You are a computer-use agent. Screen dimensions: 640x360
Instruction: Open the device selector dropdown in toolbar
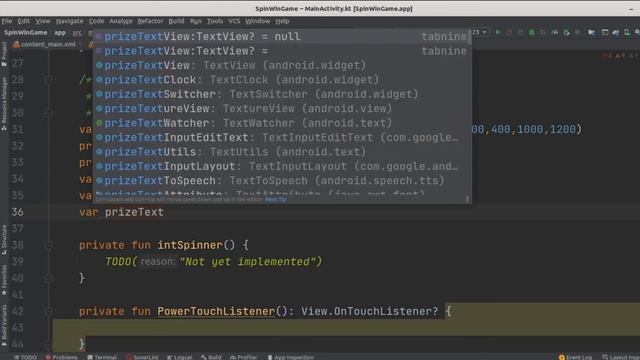[x=480, y=32]
